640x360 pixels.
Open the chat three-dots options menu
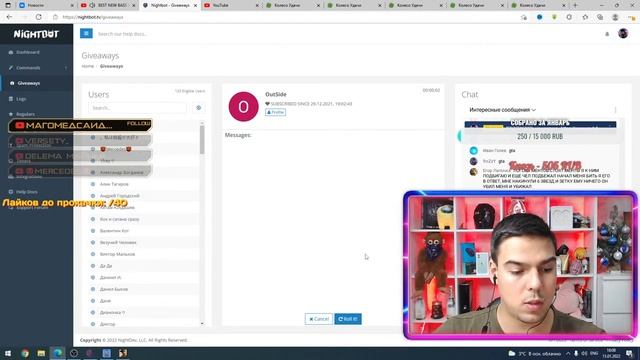(x=615, y=110)
